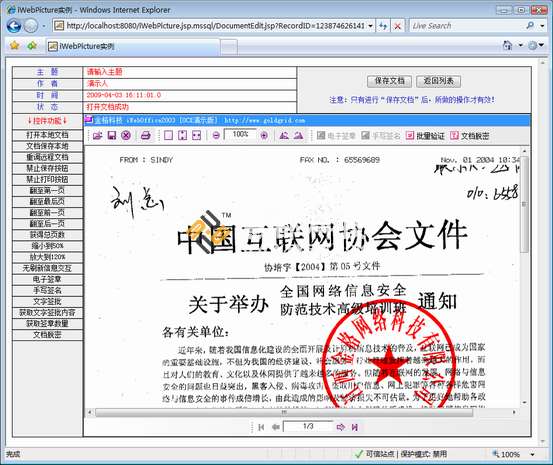The width and height of the screenshot is (553, 465).
Task: Click the 电子签章 toolbar icon
Action: coord(336,135)
